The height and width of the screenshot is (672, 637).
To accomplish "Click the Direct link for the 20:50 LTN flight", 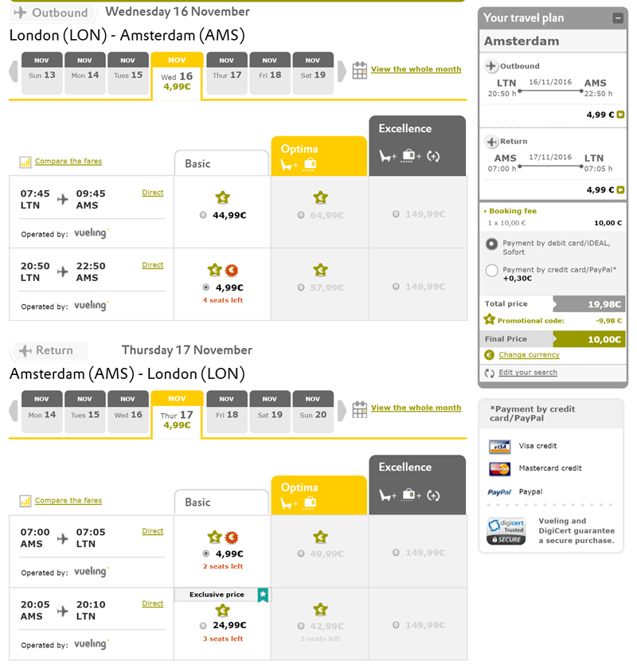I will click(153, 265).
